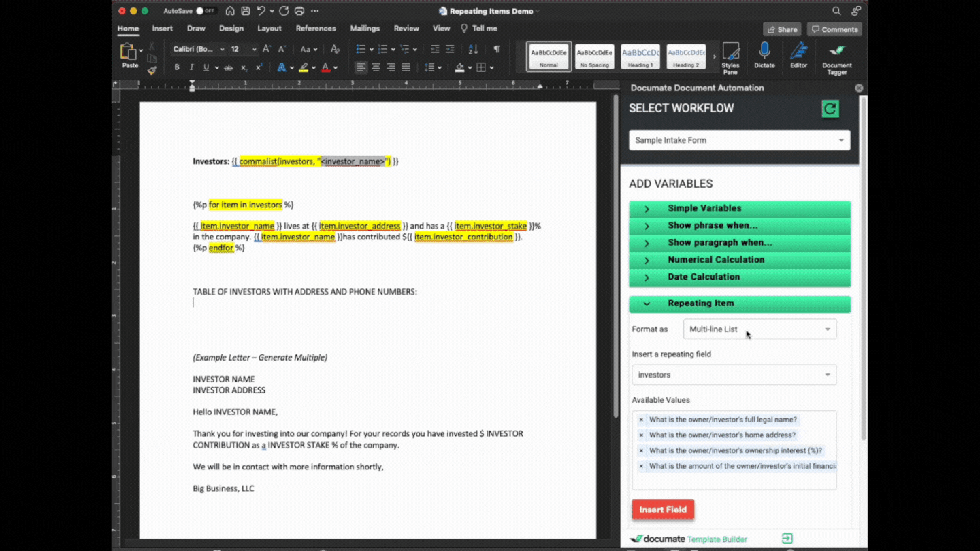The width and height of the screenshot is (980, 551).
Task: Open the investors repeating field dropdown
Action: [x=734, y=375]
